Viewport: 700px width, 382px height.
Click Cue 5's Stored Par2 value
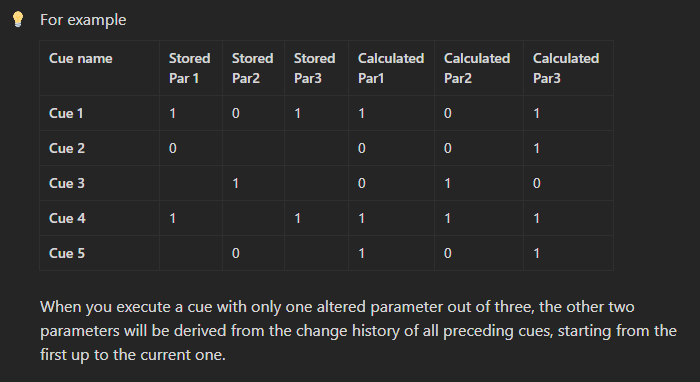(236, 253)
